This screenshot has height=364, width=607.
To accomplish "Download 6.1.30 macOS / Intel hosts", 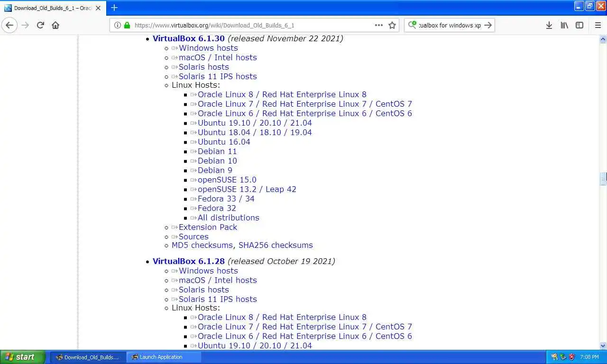I will (x=218, y=57).
